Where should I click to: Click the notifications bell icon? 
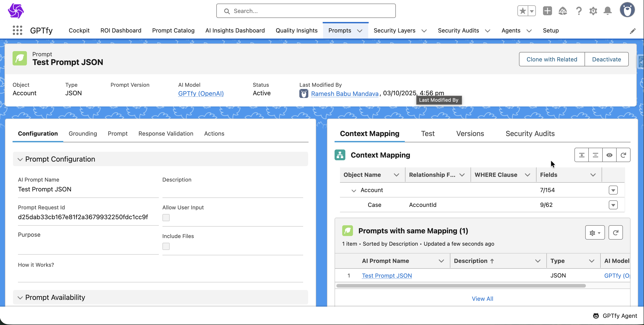607,11
